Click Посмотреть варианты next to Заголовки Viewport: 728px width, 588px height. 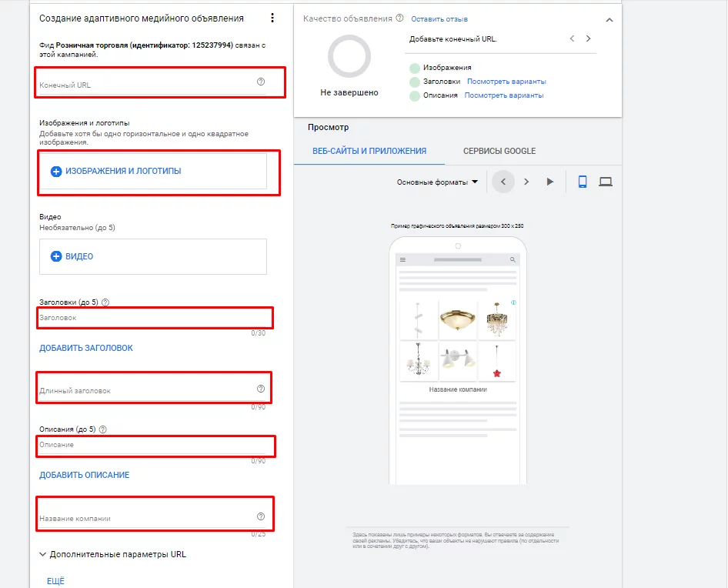pyautogui.click(x=506, y=82)
